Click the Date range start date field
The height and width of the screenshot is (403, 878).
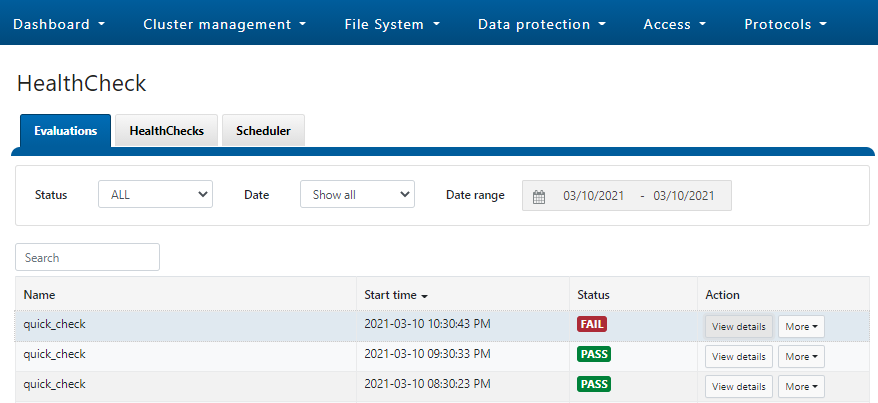coord(593,196)
